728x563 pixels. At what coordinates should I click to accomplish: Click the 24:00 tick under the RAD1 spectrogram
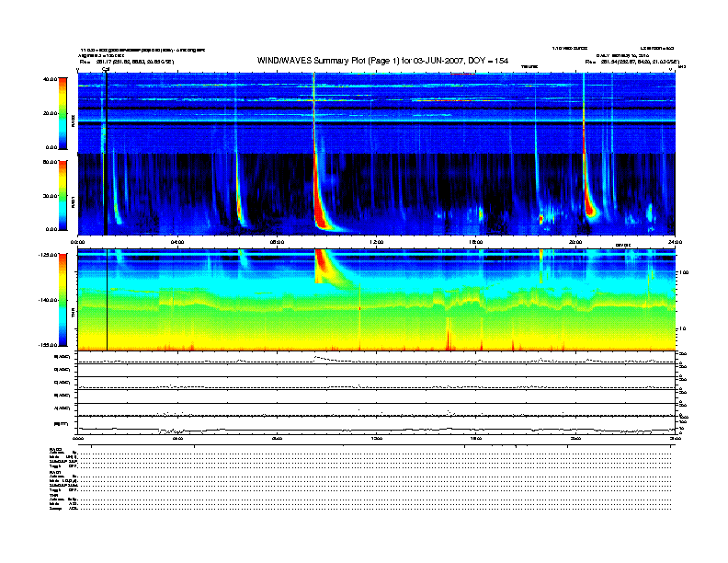coord(675,242)
